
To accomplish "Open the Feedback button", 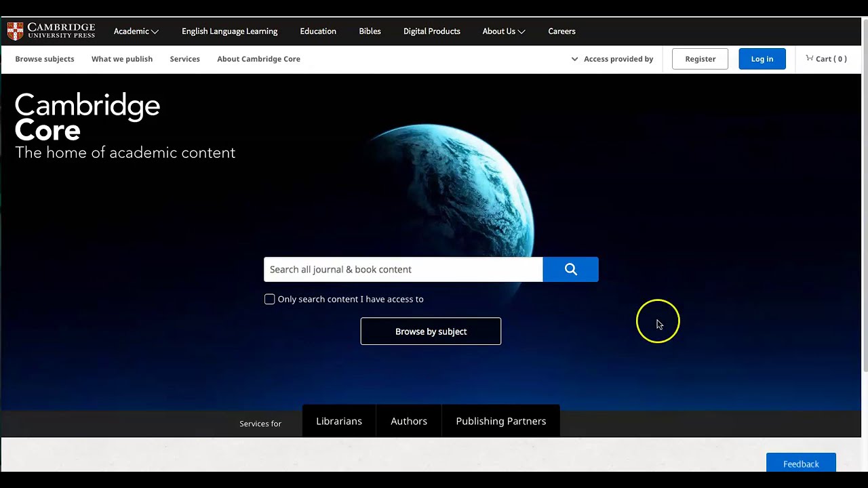I will tap(801, 463).
